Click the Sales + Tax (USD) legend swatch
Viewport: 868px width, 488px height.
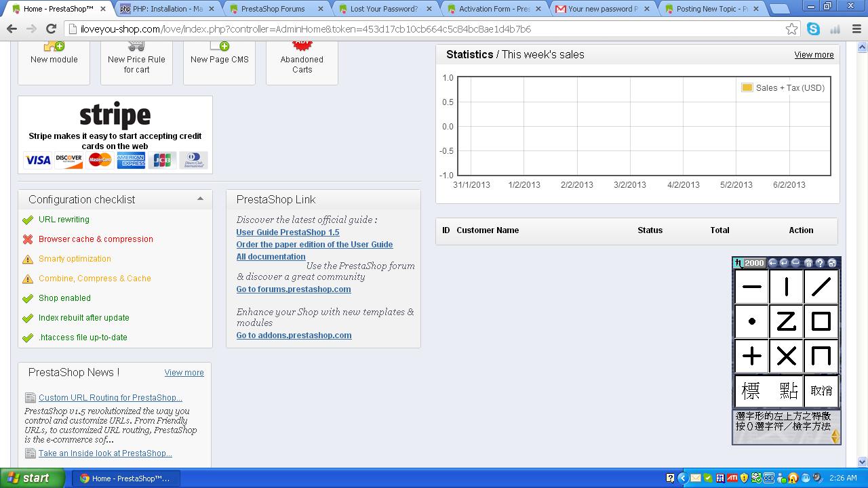coord(747,87)
